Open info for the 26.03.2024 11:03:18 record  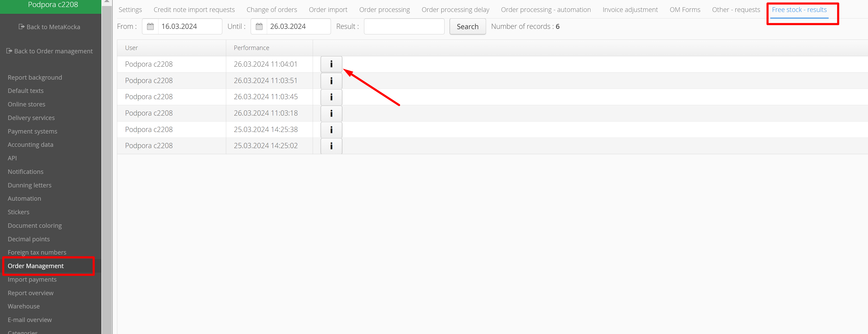click(x=331, y=113)
